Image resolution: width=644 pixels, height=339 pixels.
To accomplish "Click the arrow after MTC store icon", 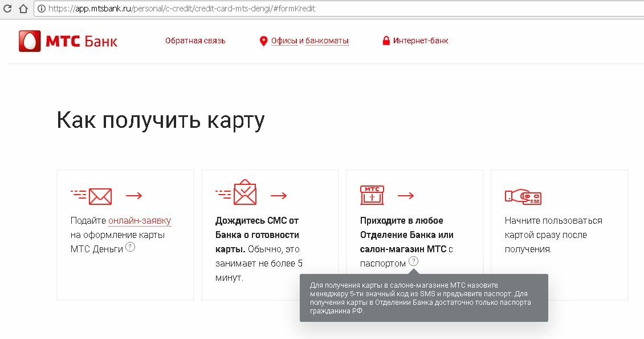I will (406, 196).
